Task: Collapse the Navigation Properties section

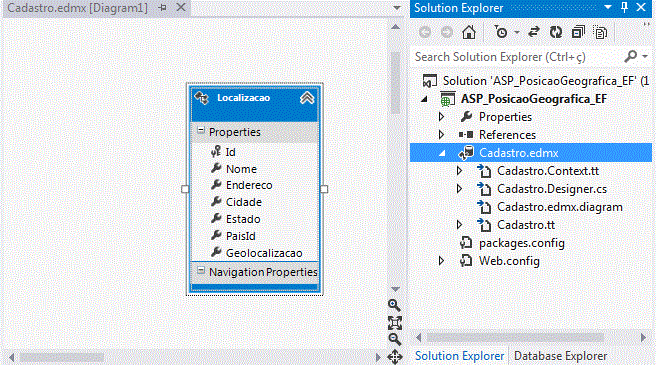Action: (x=201, y=271)
